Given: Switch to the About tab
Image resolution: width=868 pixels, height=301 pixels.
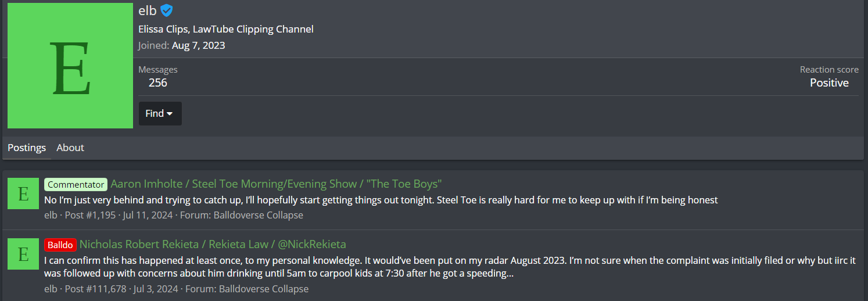Looking at the screenshot, I should 70,148.
